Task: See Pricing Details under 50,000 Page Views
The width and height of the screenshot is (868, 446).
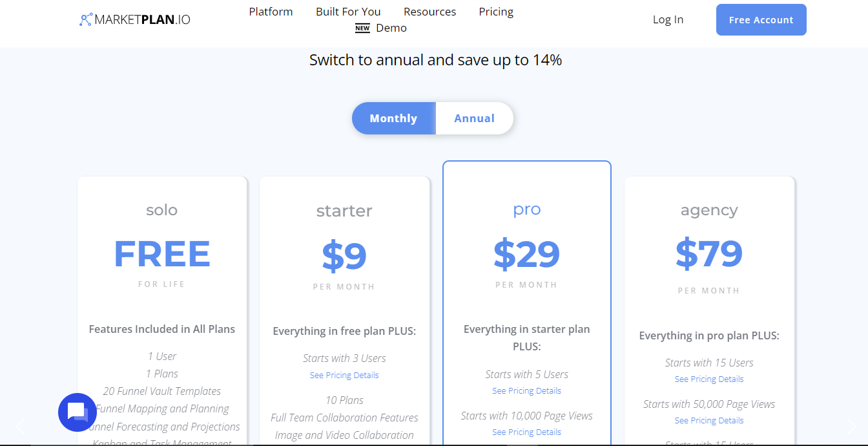Action: tap(709, 421)
